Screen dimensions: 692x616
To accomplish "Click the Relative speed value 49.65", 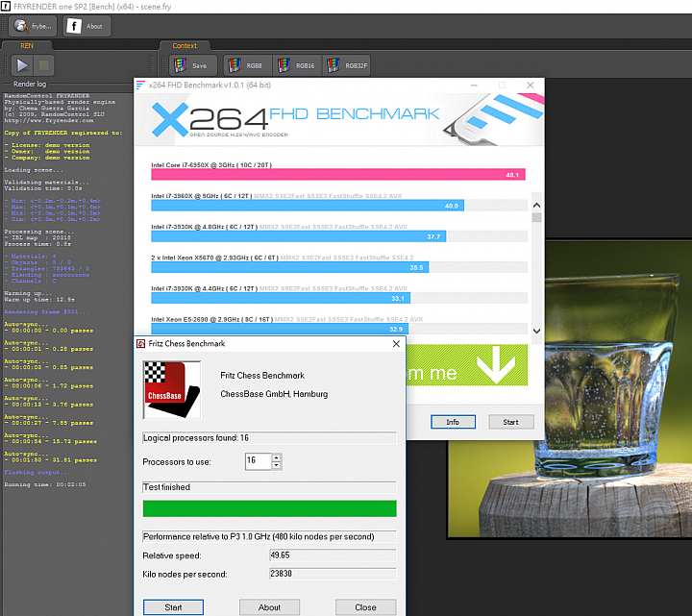I will click(333, 555).
